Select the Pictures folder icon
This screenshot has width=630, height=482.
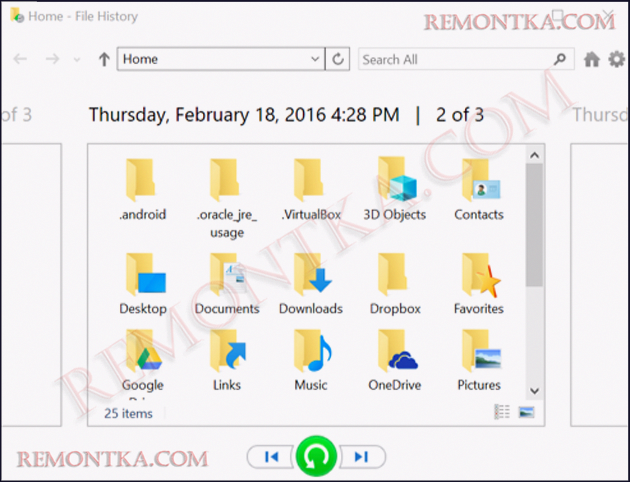tap(481, 351)
